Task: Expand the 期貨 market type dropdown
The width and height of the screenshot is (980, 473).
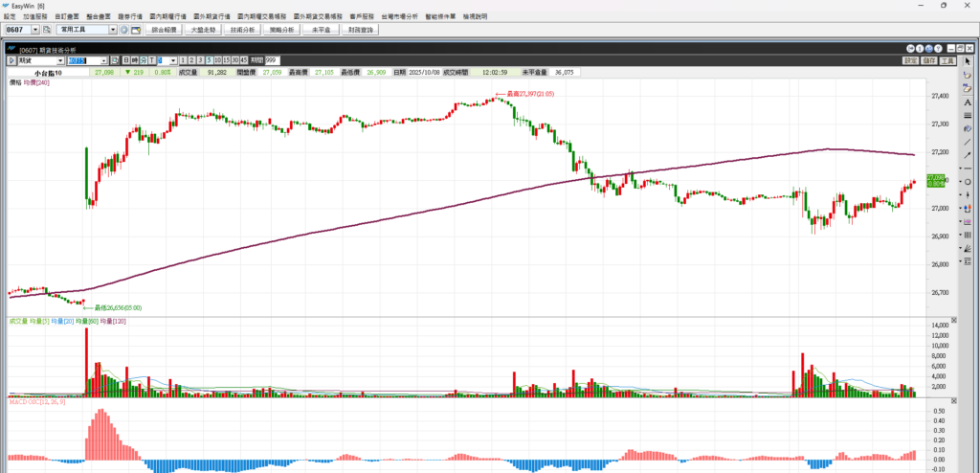Action: pos(60,60)
